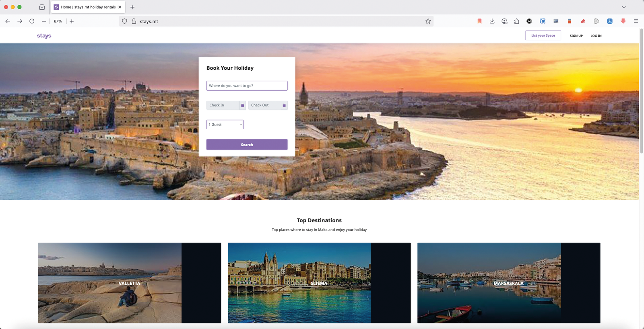Open the Check Out calendar icon

point(284,105)
